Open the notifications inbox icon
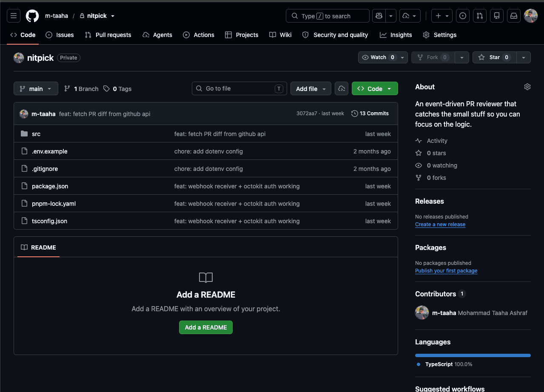544x392 pixels. [514, 16]
